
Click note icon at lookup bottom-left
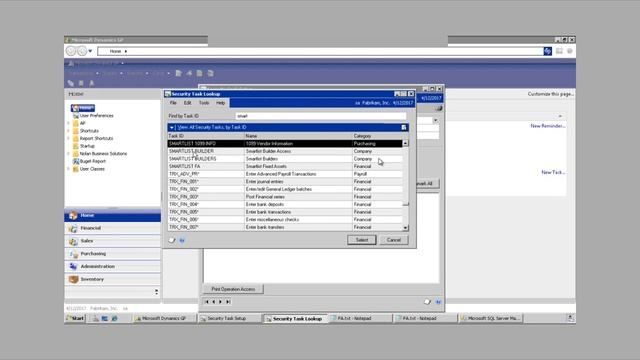pos(172,240)
